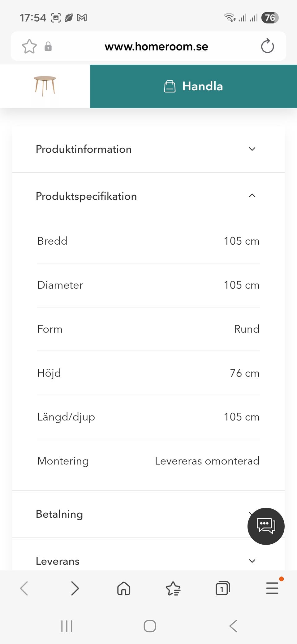Expand the Leverans section
297x644 pixels.
pos(148,561)
